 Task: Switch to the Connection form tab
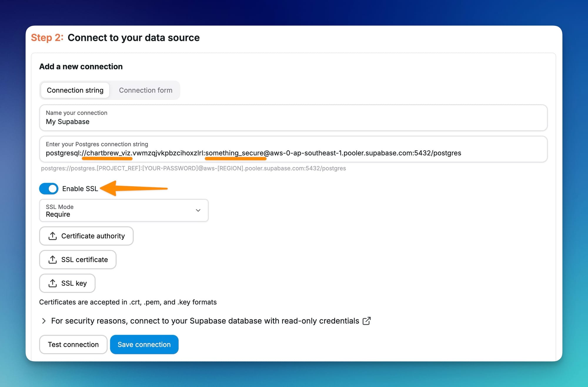click(146, 90)
